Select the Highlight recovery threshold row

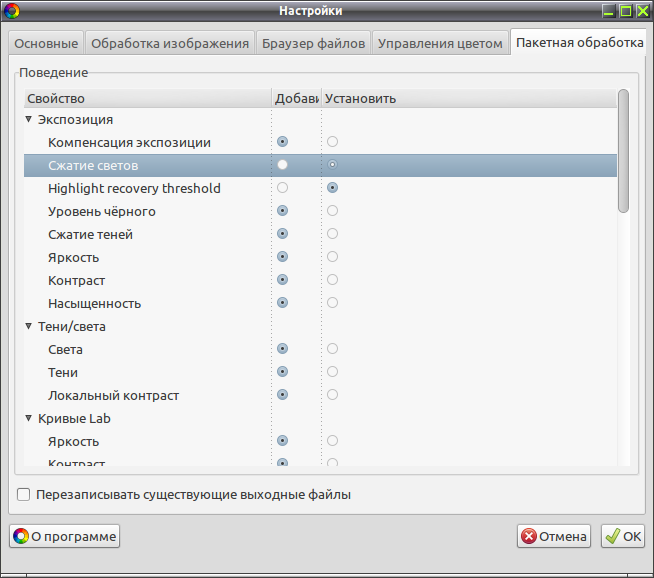[320, 188]
